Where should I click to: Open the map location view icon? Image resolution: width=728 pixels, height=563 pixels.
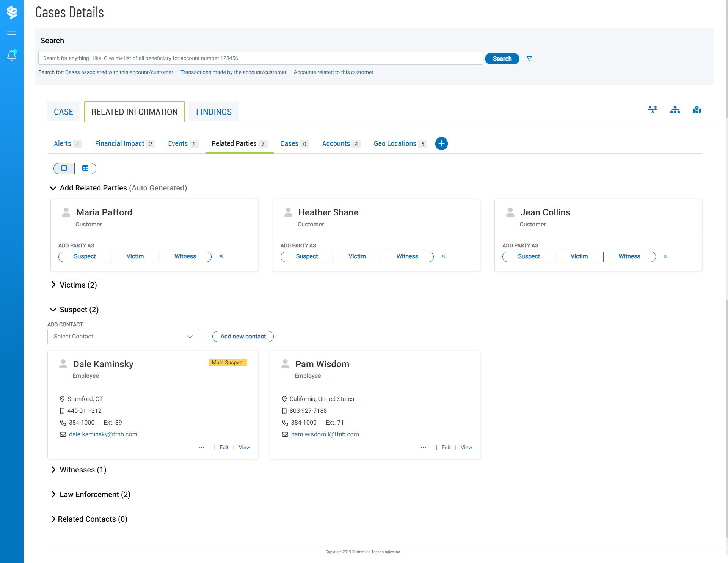point(697,110)
